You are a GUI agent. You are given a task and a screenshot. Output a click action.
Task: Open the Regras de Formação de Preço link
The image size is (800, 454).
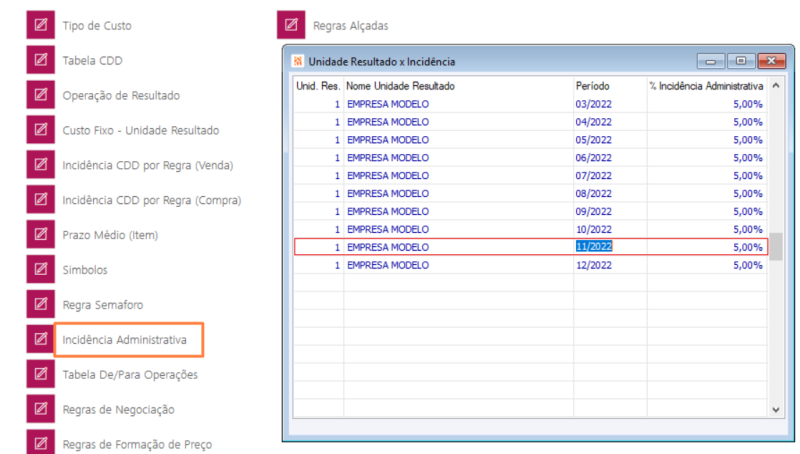point(137,444)
